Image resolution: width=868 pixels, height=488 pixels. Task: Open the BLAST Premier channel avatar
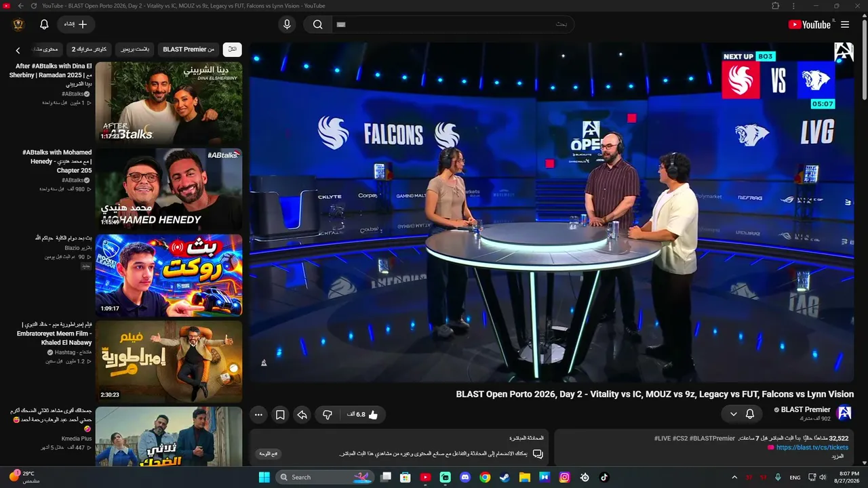[x=844, y=413]
